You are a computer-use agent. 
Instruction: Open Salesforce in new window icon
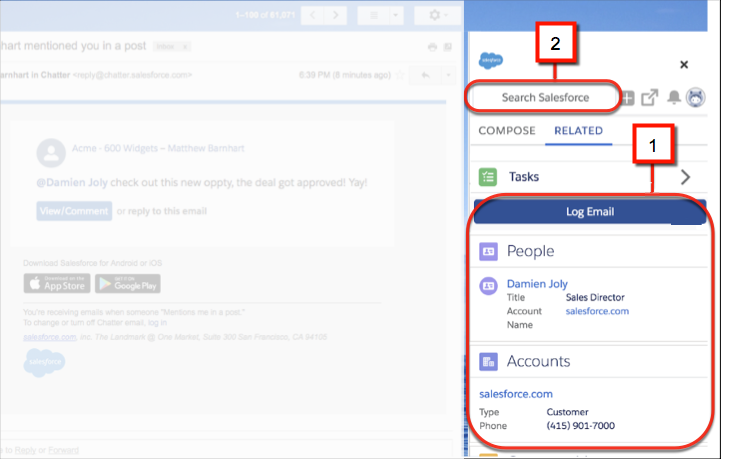(x=649, y=97)
